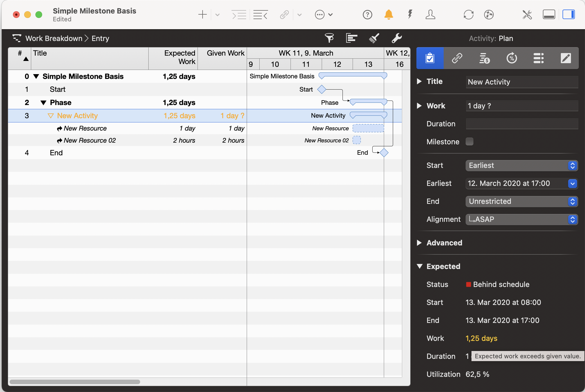Toggle the right inspector sidebar button
The image size is (585, 392).
pyautogui.click(x=568, y=15)
